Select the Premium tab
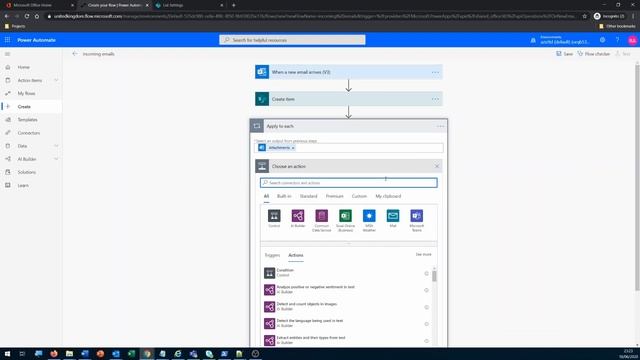The image size is (640, 360). pos(334,196)
